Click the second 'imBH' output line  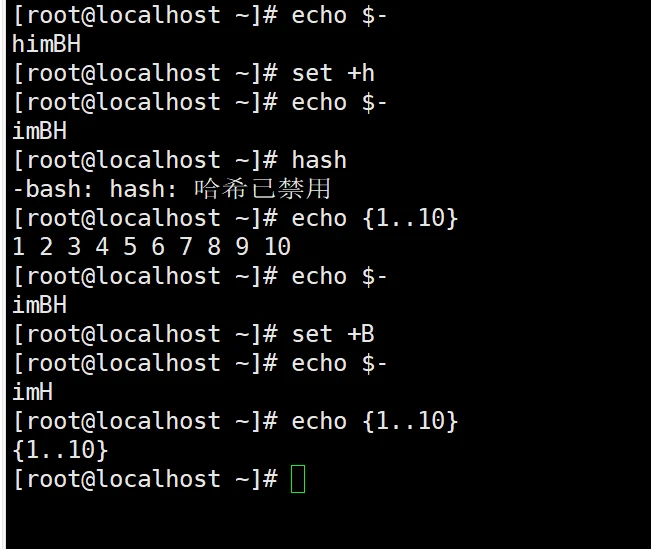tap(39, 305)
